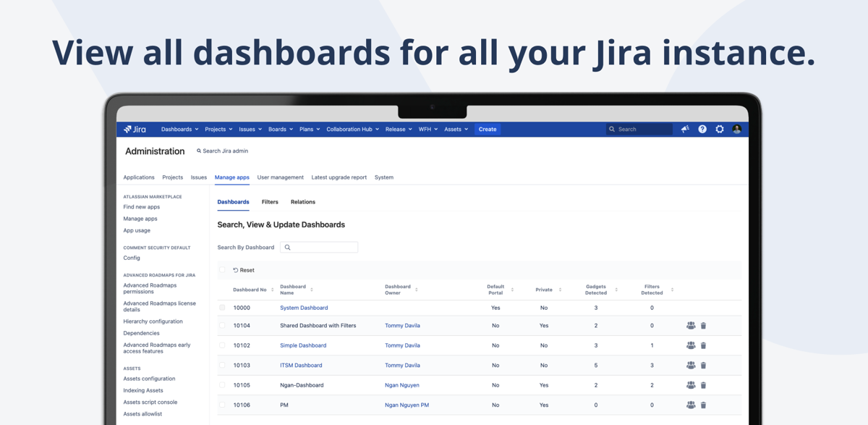Click trash icon for dashboard 10106 PM
Viewport: 868px width, 425px height.
[703, 405]
